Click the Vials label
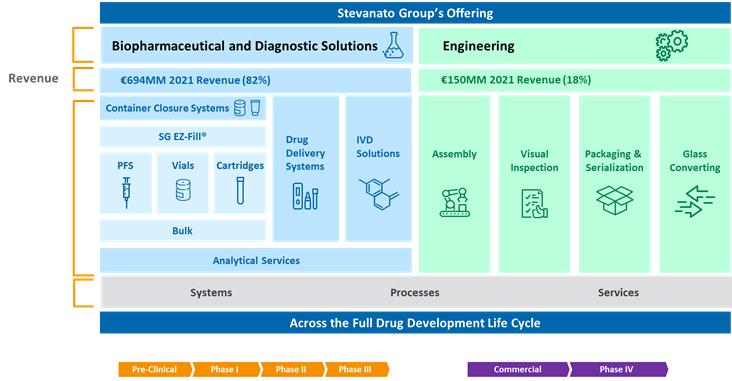Screen dimensions: 732x381 183,165
